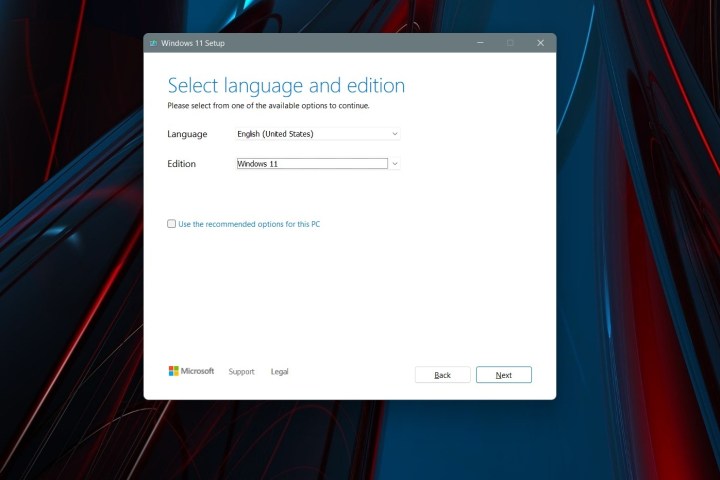Screen dimensions: 720x480
Task: Click the Language label
Action: (187, 134)
